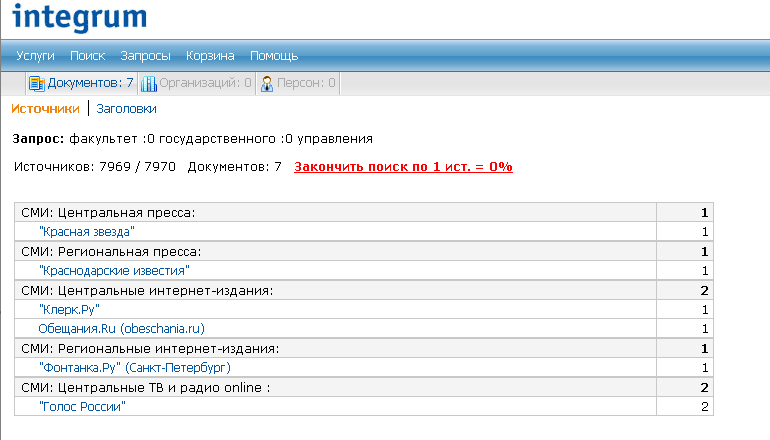This screenshot has width=770, height=440.
Task: Open the Услуги menu
Action: pos(35,56)
